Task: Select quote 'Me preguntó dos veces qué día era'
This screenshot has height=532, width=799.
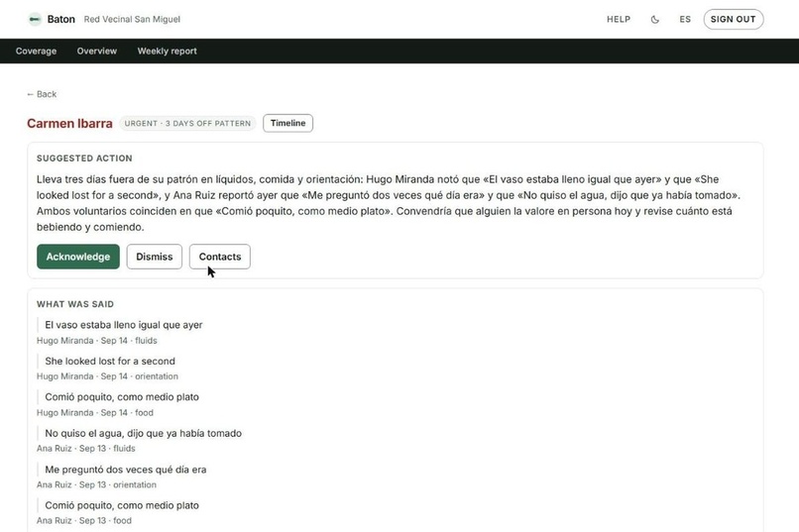Action: point(126,470)
